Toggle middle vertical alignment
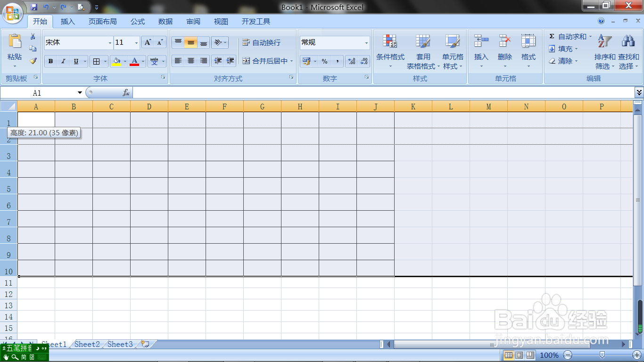Screen dimensions: 644x362 point(191,42)
